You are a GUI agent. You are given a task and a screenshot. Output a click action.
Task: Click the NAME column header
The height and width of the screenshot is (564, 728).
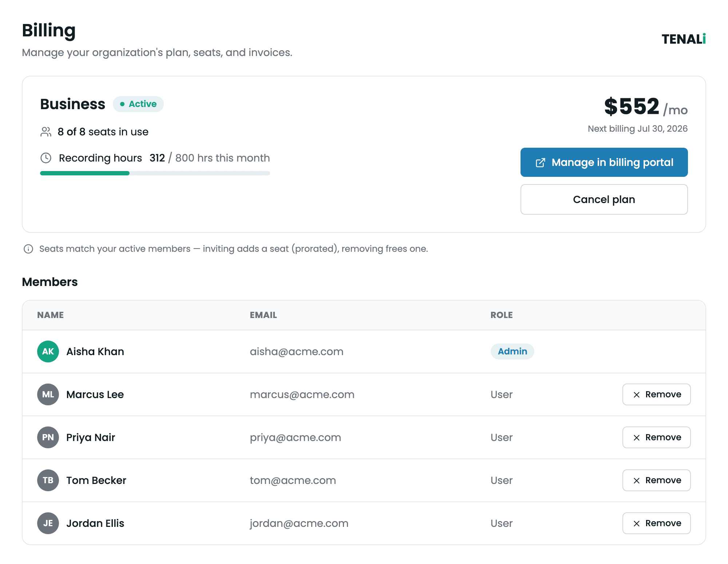[x=51, y=315]
